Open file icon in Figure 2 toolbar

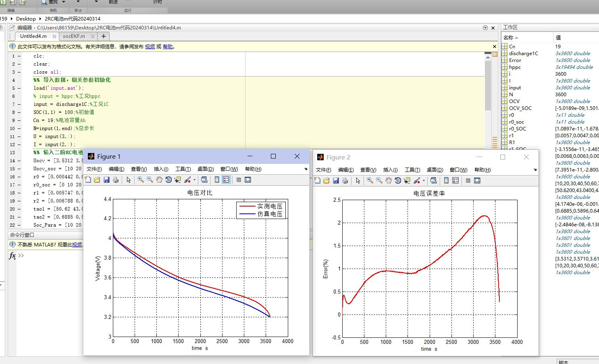click(x=327, y=180)
